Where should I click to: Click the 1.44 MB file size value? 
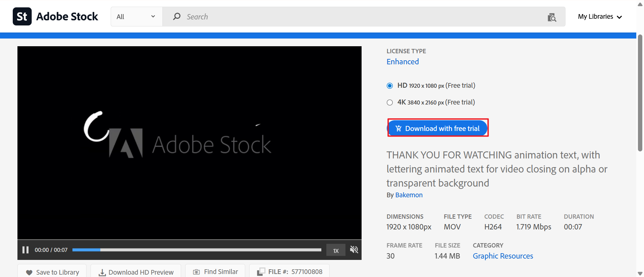click(447, 256)
